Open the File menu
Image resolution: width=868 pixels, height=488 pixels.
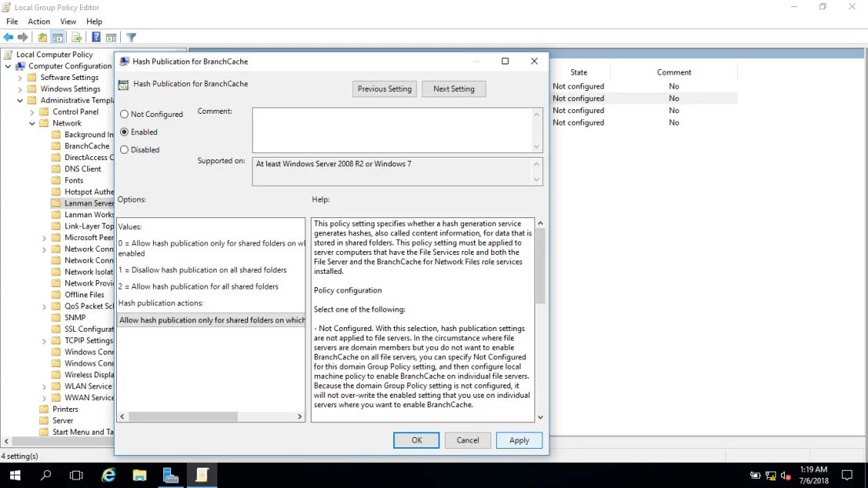[x=13, y=21]
